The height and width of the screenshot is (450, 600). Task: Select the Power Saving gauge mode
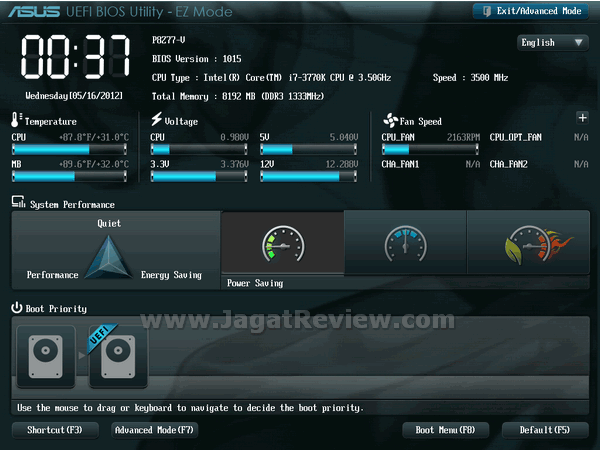[x=283, y=243]
